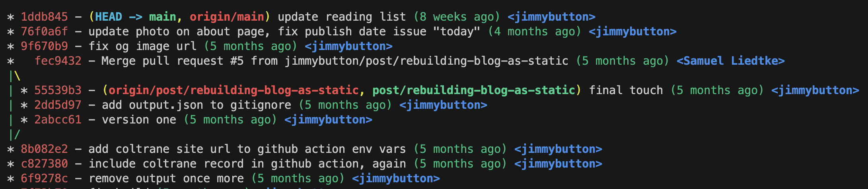Click origin/post/rebuilding-blog-as-static remote ref

tap(234, 91)
